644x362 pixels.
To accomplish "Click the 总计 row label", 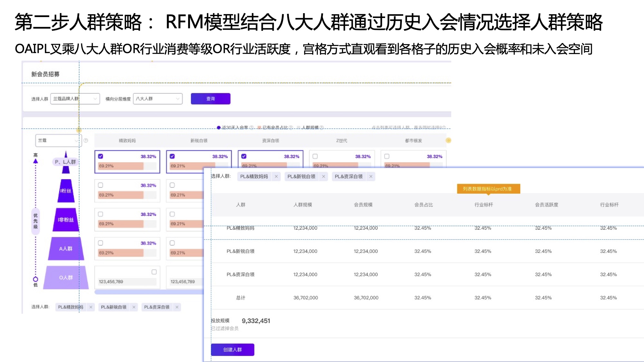I will point(241,298).
